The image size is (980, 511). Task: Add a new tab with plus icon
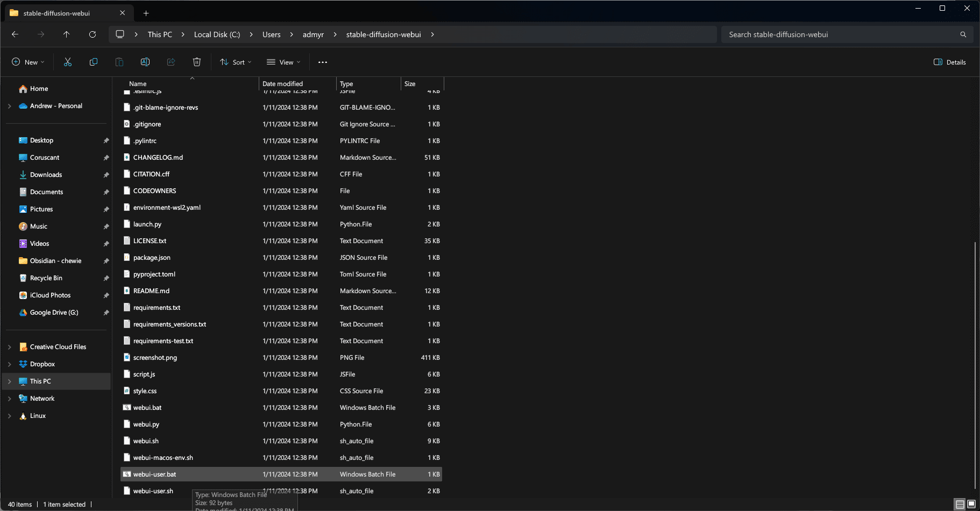tap(146, 13)
